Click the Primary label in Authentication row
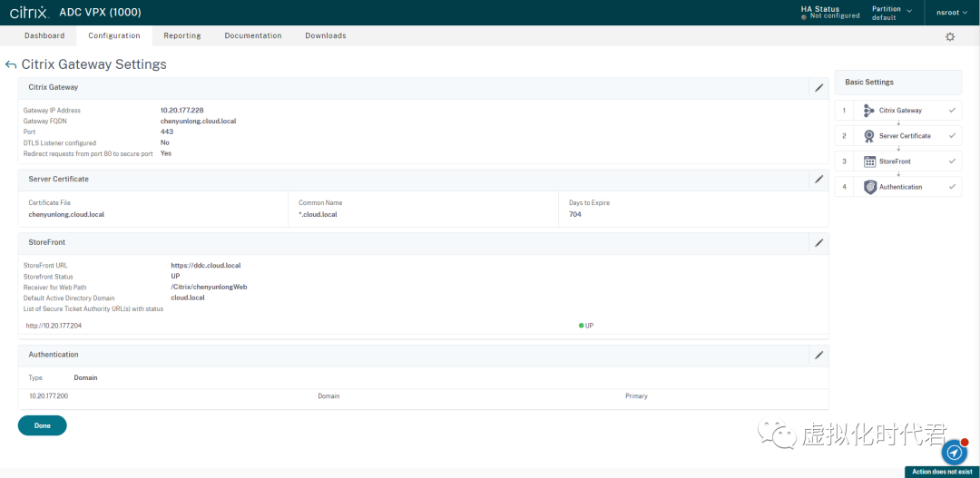Screen dimensions: 980x478 pyautogui.click(x=636, y=396)
